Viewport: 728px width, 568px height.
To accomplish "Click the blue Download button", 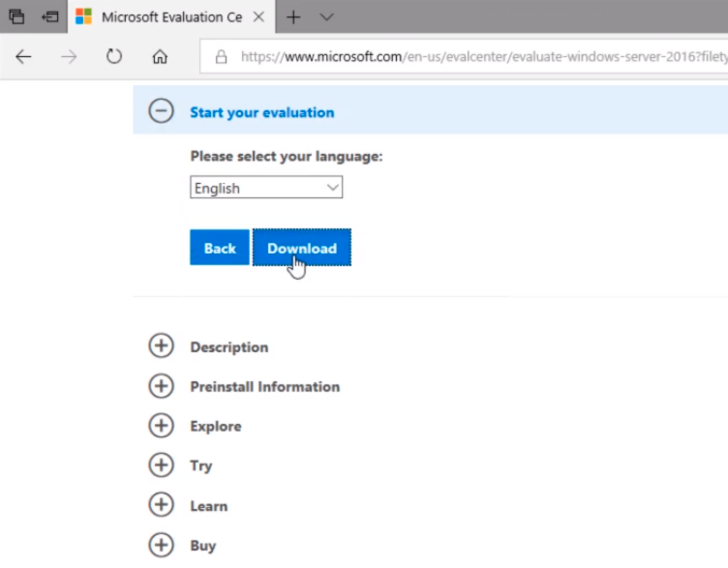I will 302,248.
